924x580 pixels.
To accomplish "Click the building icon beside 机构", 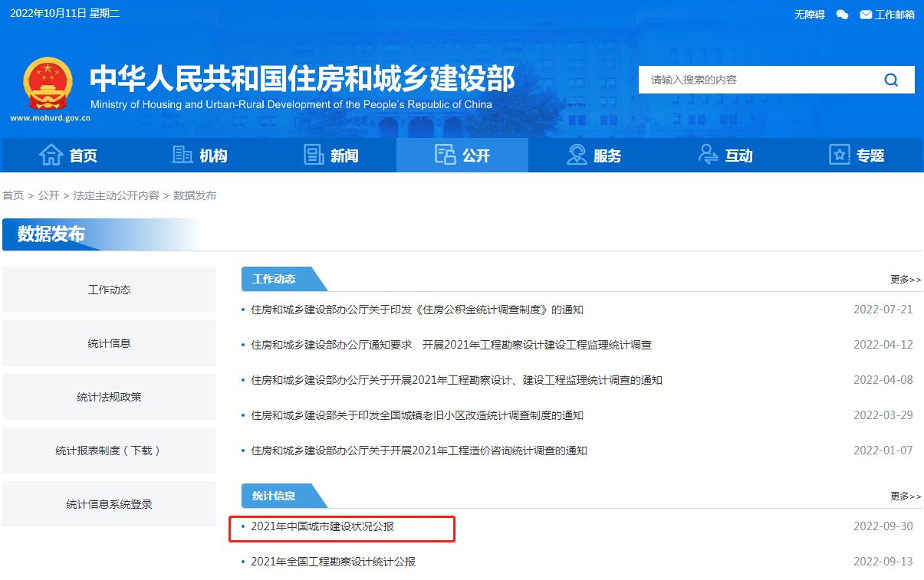I will 182,155.
